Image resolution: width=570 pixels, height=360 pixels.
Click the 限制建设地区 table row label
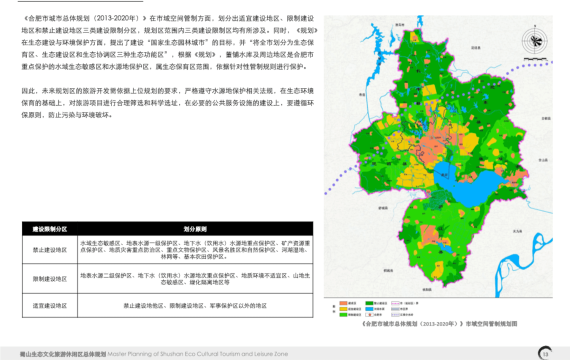pos(50,279)
